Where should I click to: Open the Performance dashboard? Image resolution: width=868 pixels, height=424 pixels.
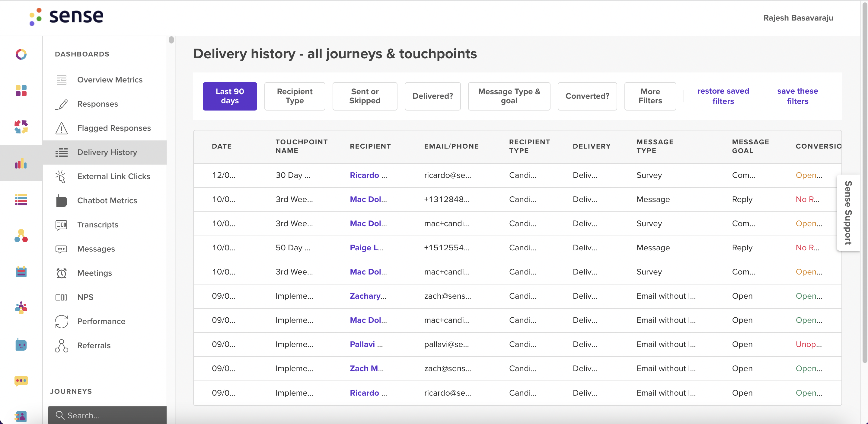[101, 322]
